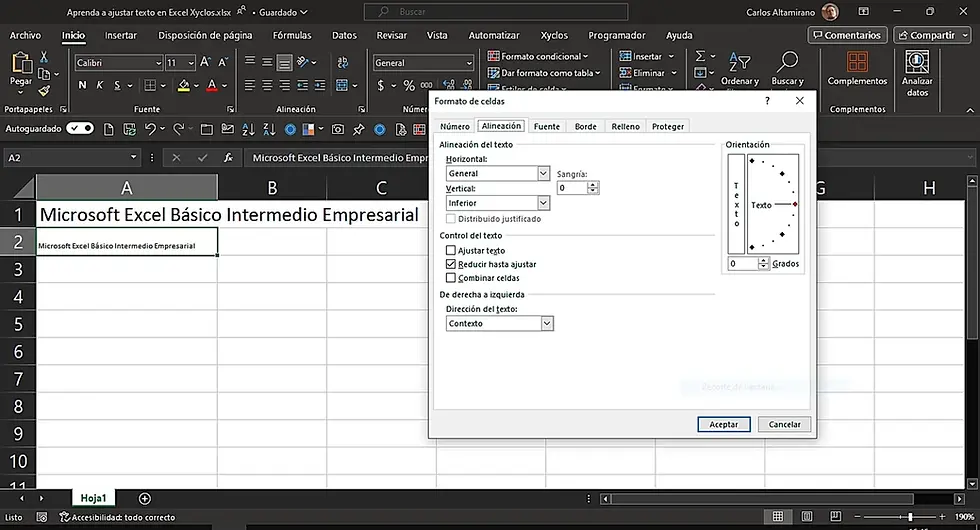Viewport: 980px width, 530px height.
Task: Open the Insertar ribbon tab
Action: point(120,35)
